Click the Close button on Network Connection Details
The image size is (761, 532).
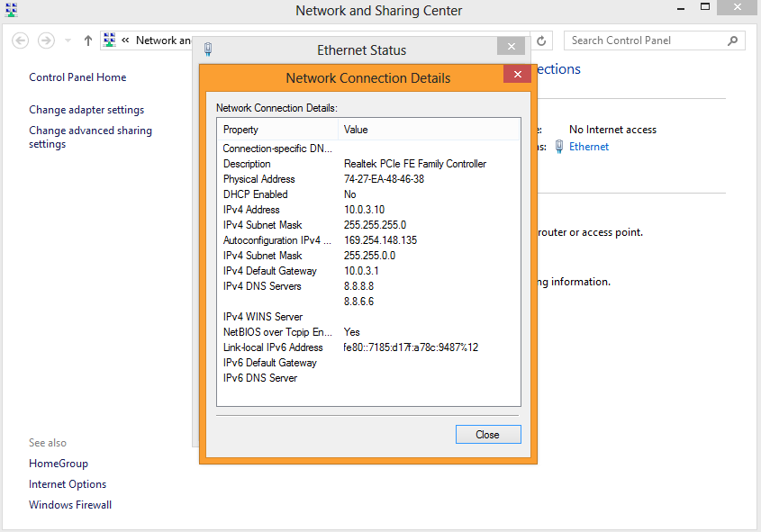pos(487,434)
